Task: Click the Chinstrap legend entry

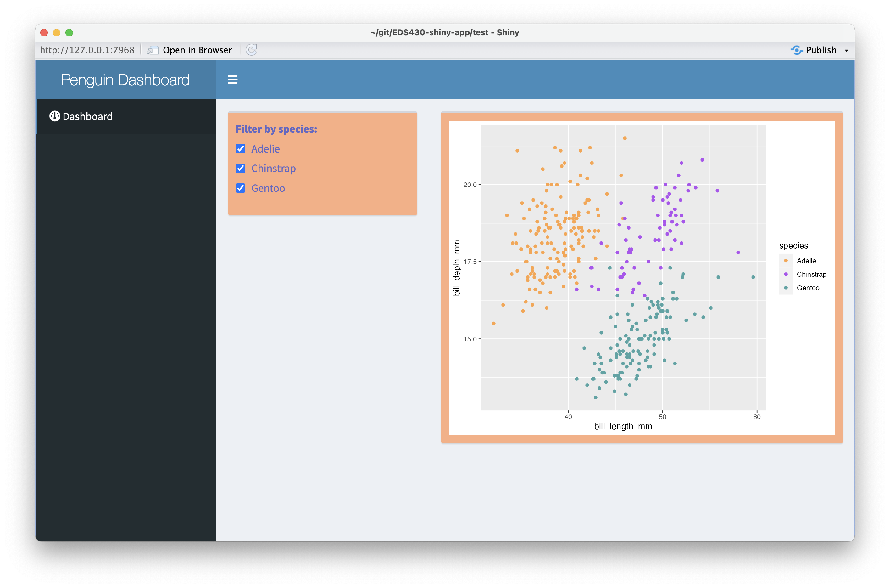Action: 811,274
